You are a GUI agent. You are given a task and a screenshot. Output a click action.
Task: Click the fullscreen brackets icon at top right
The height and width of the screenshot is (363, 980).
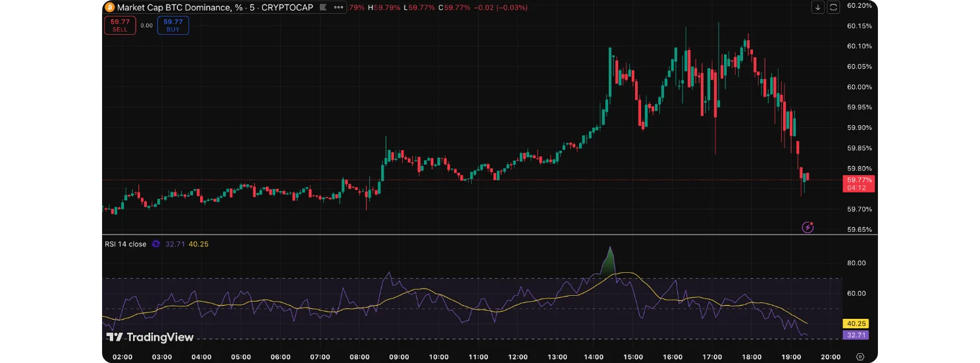click(833, 7)
